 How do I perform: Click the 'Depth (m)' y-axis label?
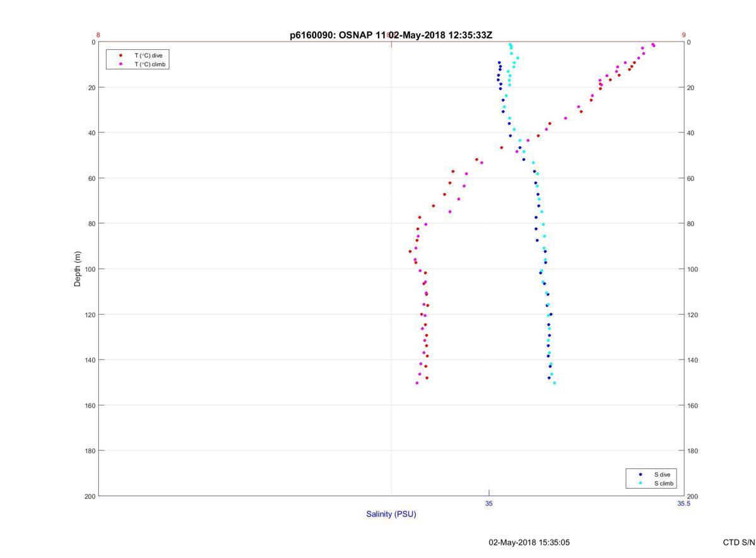tap(78, 269)
